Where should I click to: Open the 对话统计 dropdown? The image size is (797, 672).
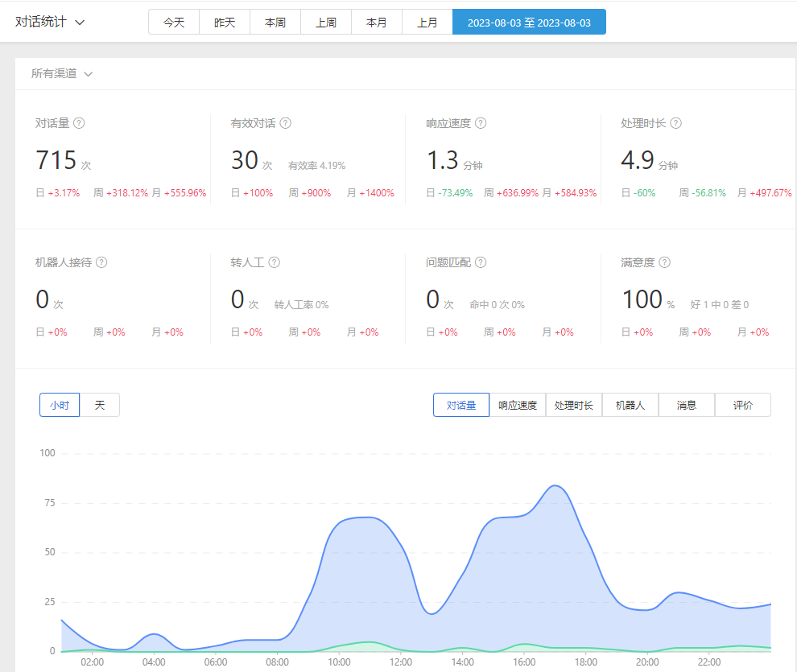(x=50, y=23)
